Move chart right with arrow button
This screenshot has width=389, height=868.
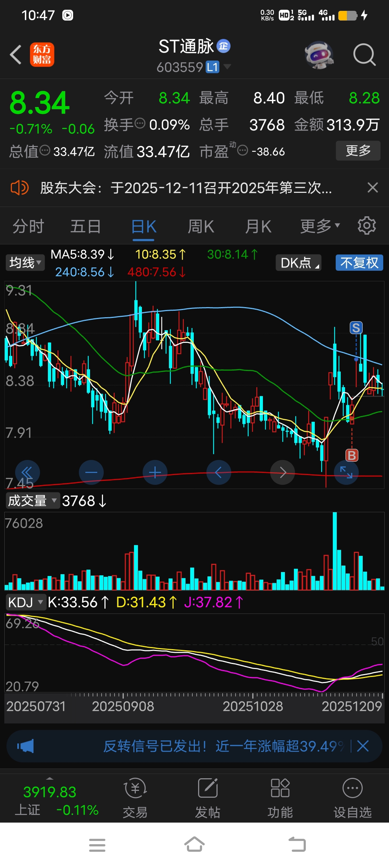[x=283, y=472]
